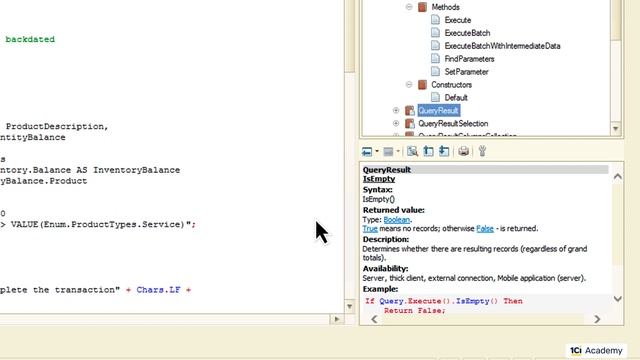The image size is (640, 360).
Task: Click the Methods folder label
Action: tap(445, 7)
